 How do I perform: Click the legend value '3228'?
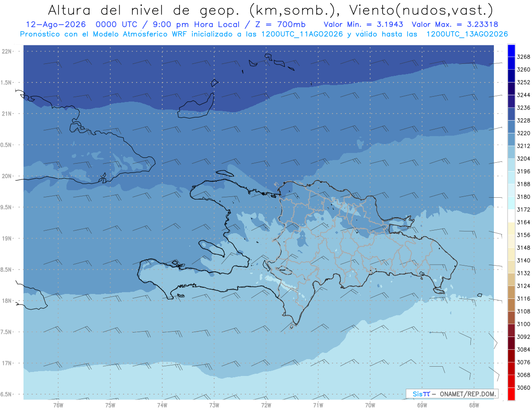coord(524,120)
